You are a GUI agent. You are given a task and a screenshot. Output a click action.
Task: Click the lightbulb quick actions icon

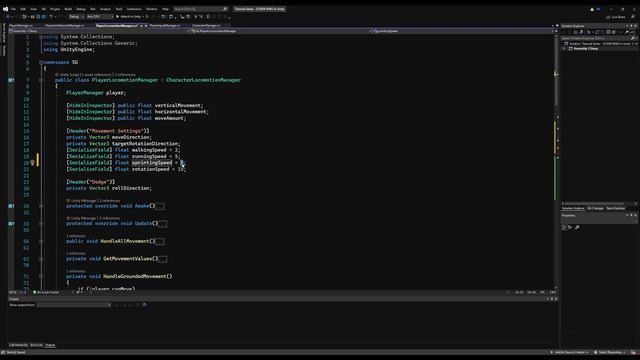tap(32, 163)
